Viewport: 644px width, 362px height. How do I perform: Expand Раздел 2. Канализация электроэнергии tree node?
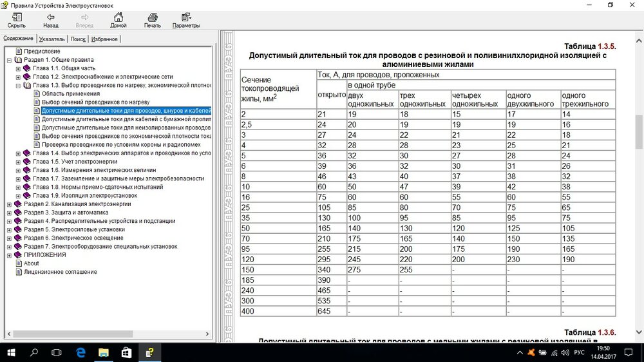click(x=9, y=204)
